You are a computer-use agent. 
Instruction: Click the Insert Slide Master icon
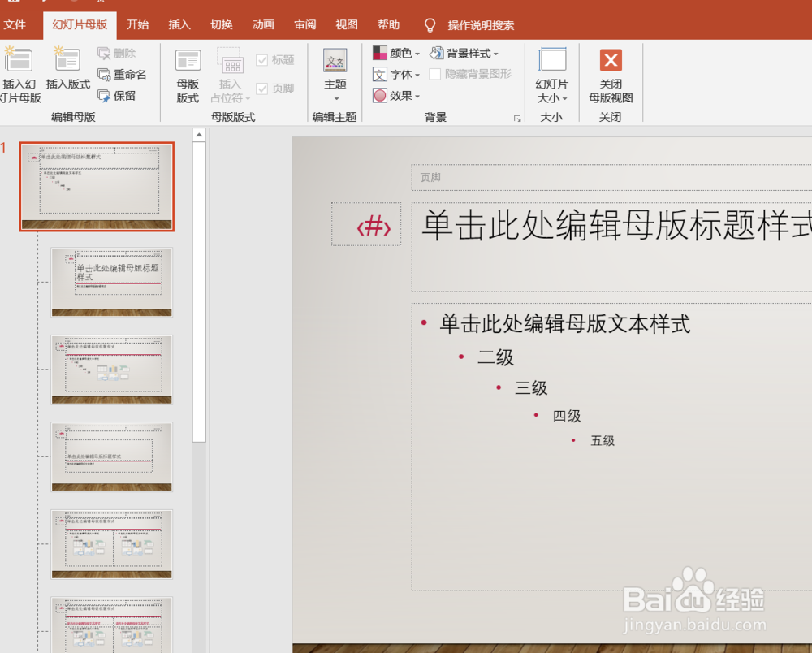(x=18, y=59)
